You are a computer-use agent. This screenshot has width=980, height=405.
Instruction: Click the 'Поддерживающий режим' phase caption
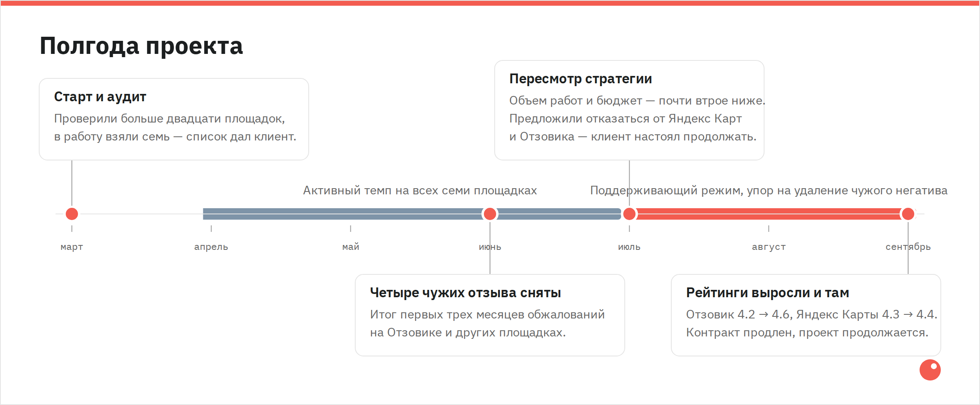[769, 191]
